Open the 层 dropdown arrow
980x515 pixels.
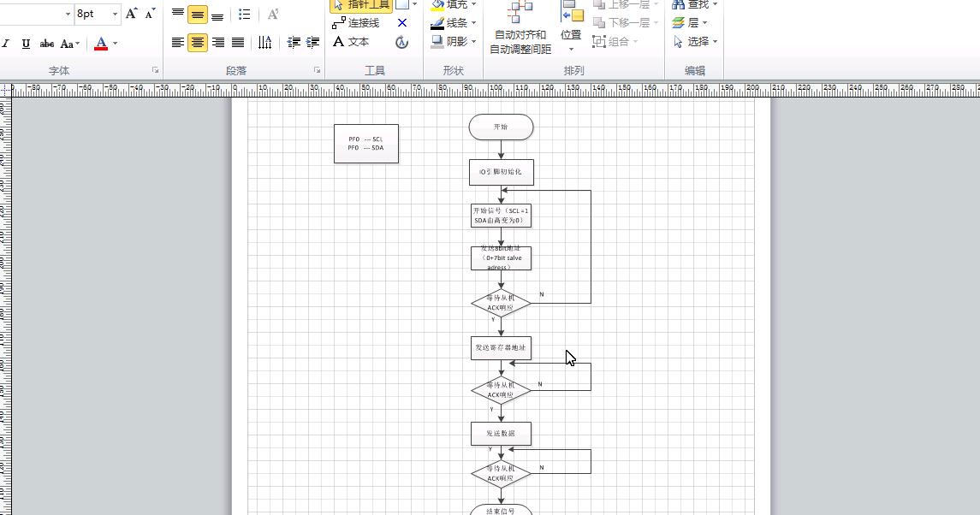click(x=705, y=23)
